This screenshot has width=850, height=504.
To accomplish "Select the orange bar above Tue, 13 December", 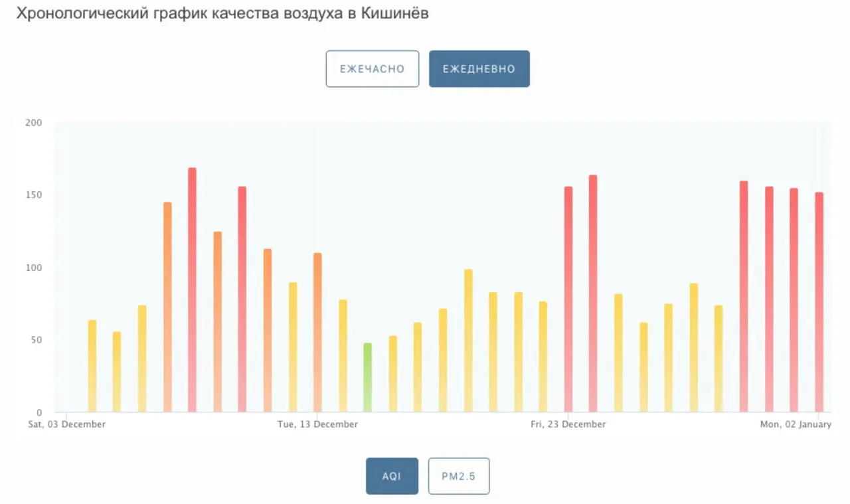I will [317, 332].
